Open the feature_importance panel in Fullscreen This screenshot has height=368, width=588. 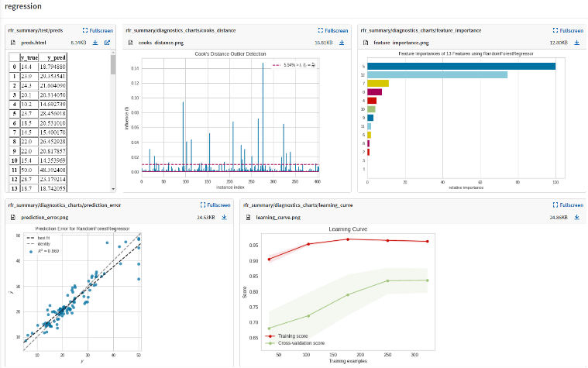[568, 30]
